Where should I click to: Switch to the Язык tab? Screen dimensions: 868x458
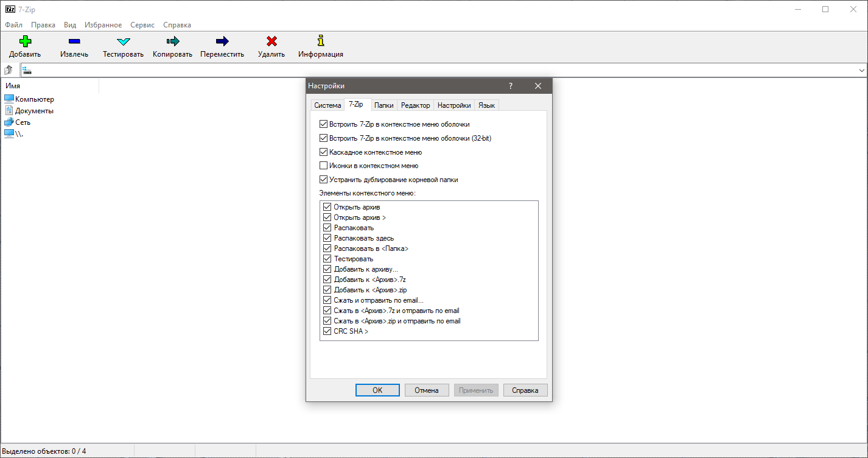point(486,105)
